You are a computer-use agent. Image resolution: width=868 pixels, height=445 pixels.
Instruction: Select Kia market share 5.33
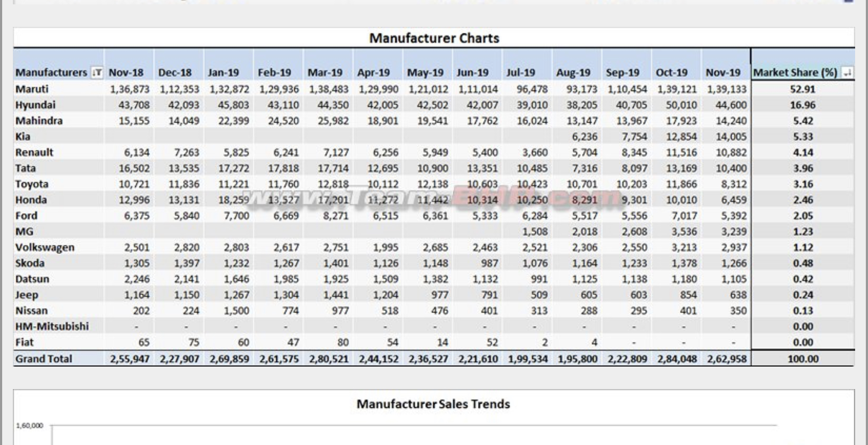coord(803,137)
